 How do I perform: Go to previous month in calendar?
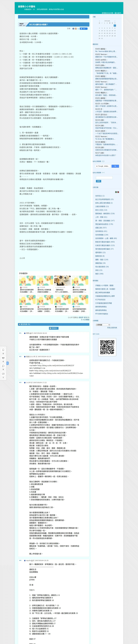99,21
